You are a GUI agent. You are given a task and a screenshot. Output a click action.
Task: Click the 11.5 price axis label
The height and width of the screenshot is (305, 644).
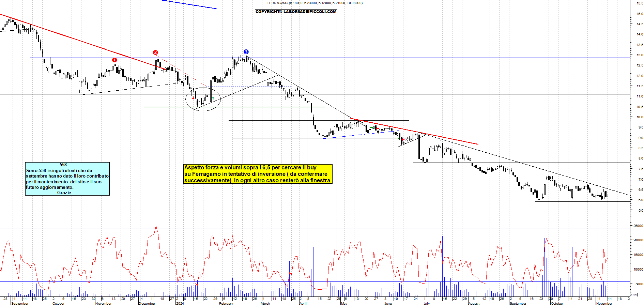640,86
